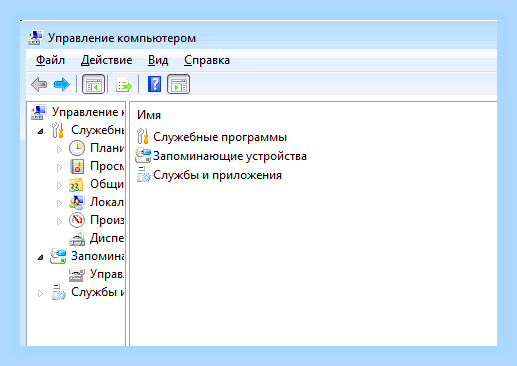Expand the Планировщик tree node arrow

(60, 149)
